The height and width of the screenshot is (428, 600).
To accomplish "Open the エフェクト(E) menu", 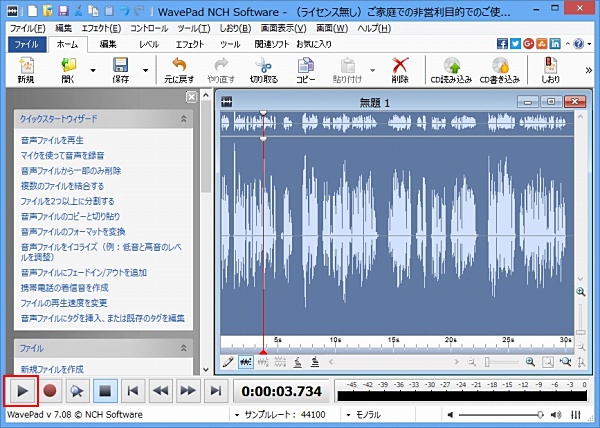I will click(x=101, y=28).
